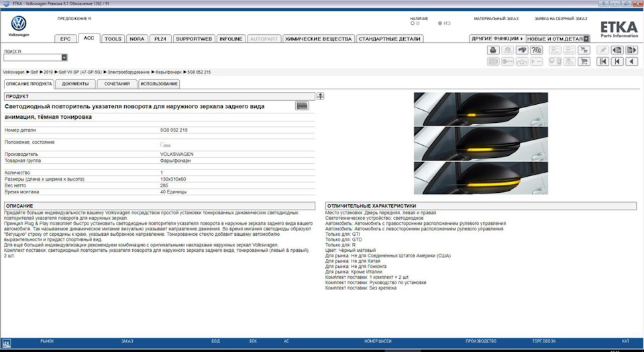The height and width of the screenshot is (352, 644).
Task: Switch to the PL24 tab
Action: [x=160, y=39]
